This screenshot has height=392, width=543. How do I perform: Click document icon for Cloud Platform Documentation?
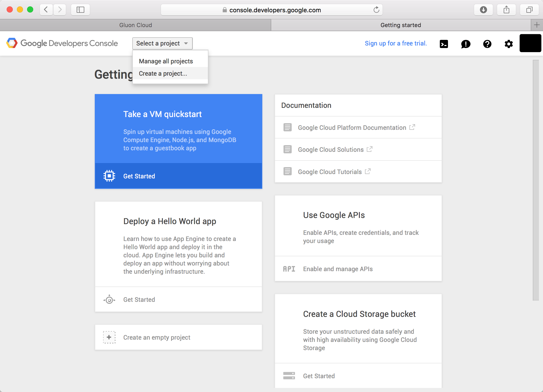tap(288, 127)
